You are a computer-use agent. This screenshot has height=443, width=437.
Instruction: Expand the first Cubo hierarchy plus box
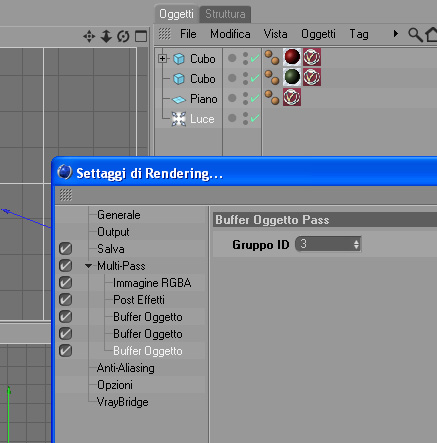tap(162, 59)
